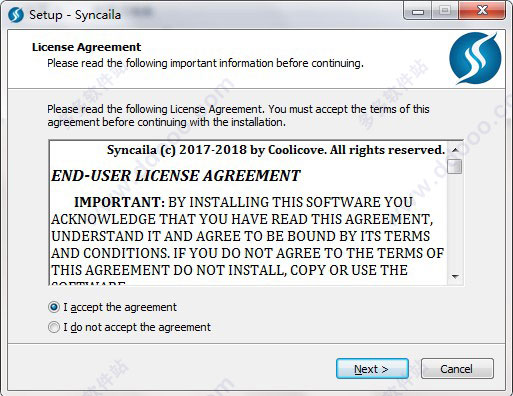
Task: Select I do not accept the agreement
Action: (129, 327)
